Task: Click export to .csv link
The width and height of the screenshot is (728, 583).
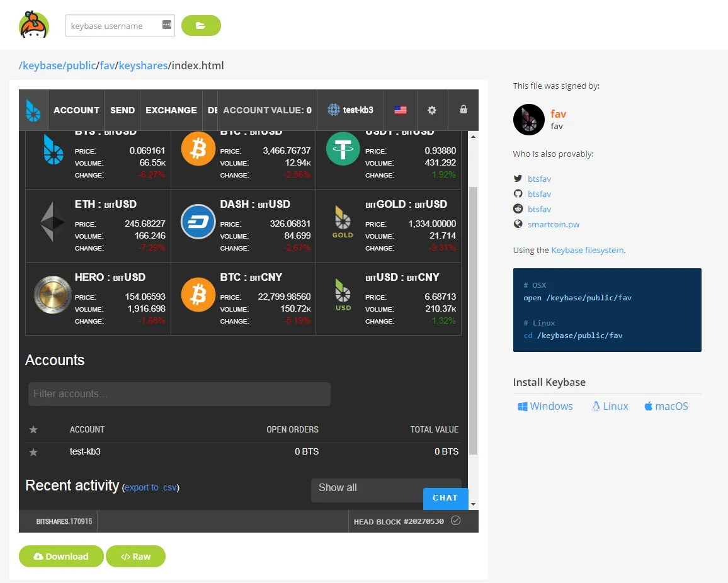Action: [151, 487]
